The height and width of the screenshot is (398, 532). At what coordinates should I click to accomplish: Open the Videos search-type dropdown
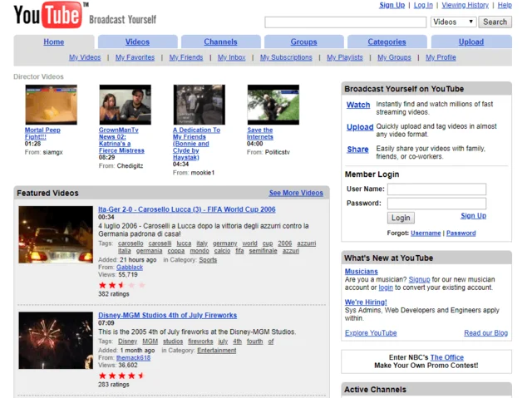(x=454, y=22)
